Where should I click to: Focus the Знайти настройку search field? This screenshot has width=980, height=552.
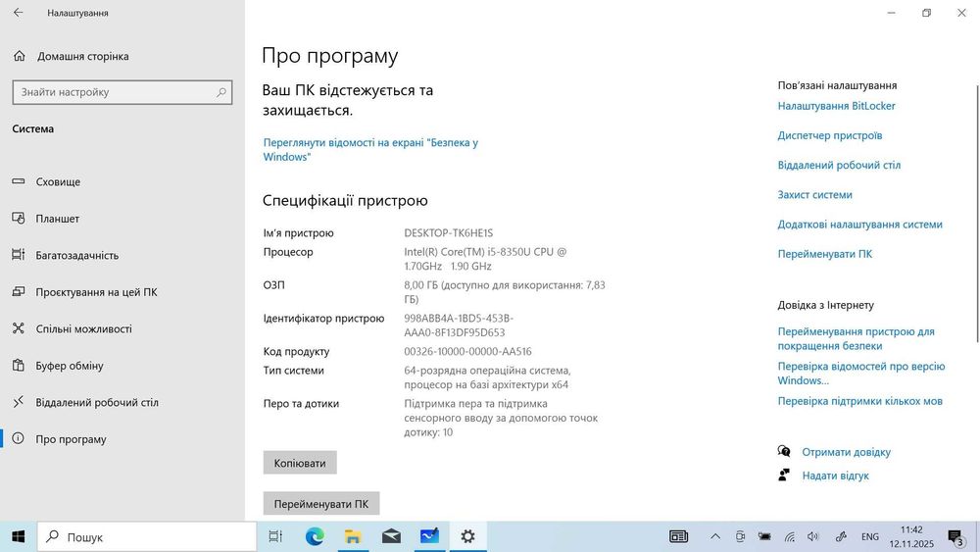[122, 92]
